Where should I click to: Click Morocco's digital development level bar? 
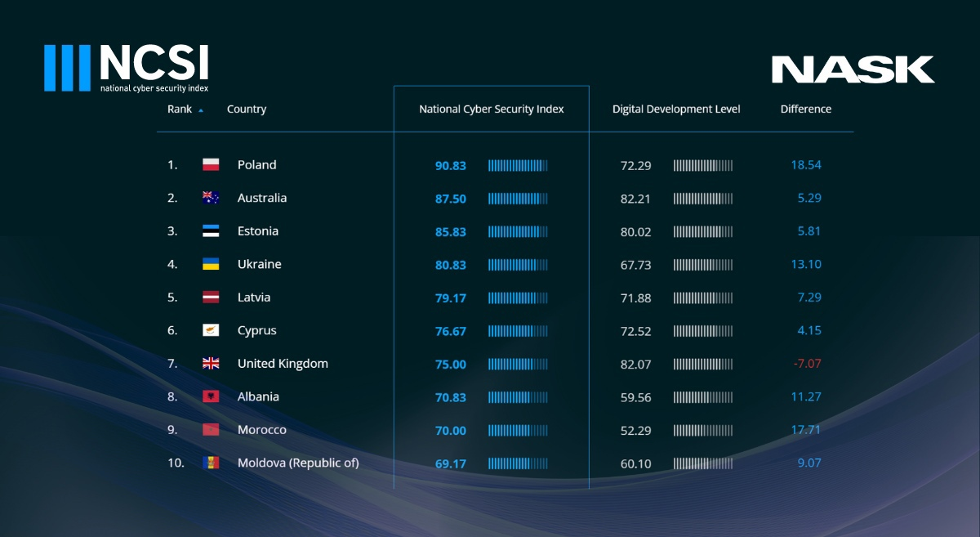tap(702, 430)
